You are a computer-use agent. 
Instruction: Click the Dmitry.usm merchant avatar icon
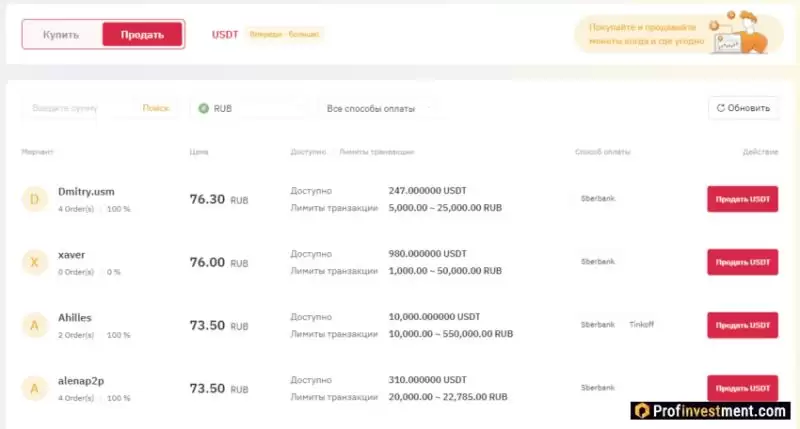[34, 199]
